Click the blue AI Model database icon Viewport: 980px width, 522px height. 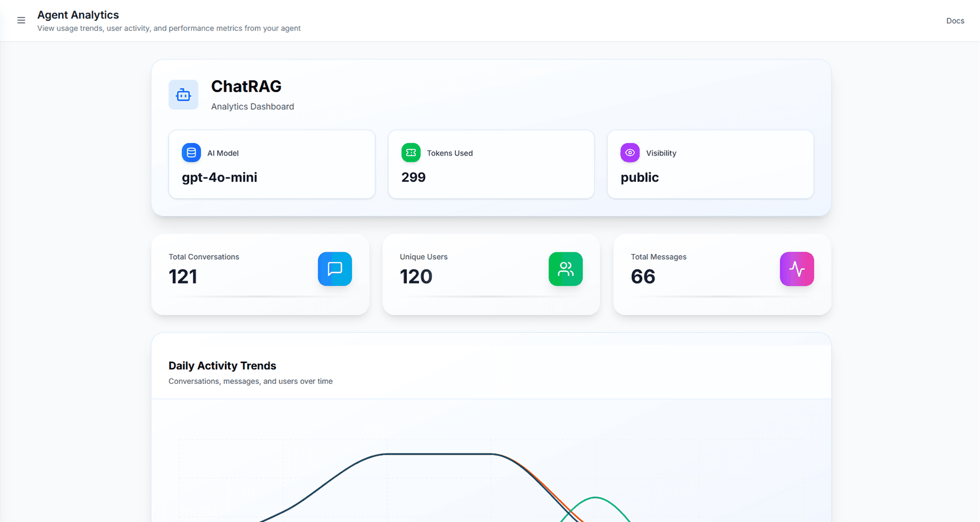tap(191, 153)
